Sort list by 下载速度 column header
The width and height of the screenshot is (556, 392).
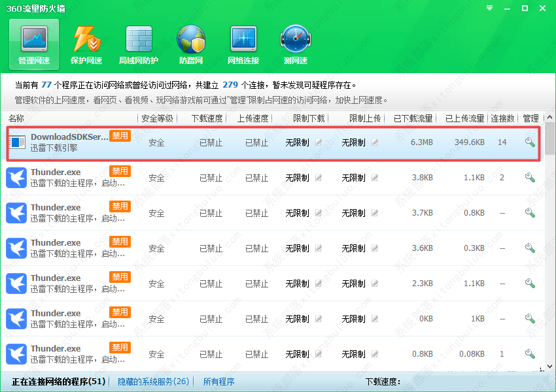click(207, 118)
